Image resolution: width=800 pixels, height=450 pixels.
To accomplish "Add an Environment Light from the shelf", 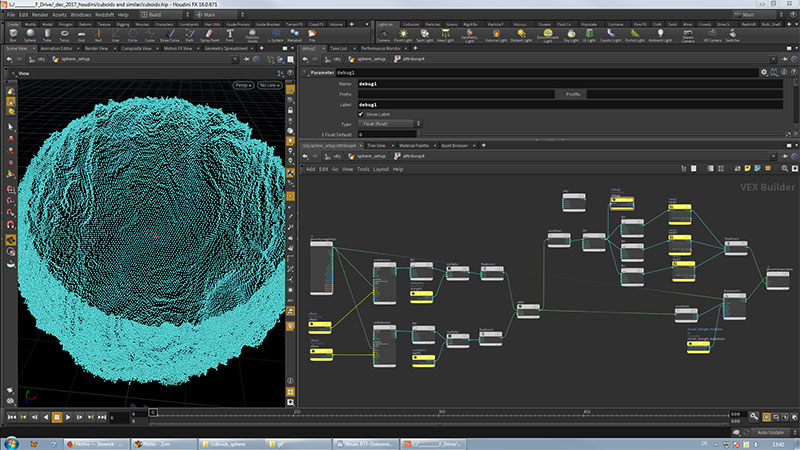I will pos(547,35).
